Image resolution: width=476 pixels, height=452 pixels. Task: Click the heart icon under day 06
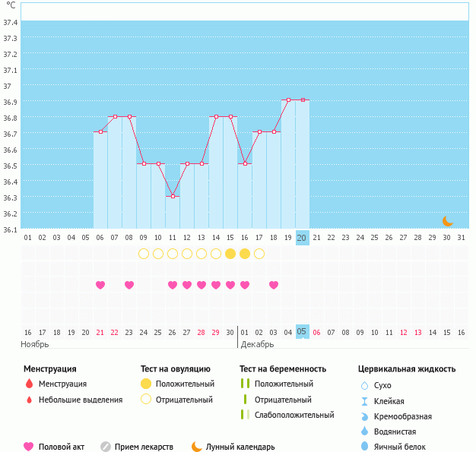coord(100,285)
